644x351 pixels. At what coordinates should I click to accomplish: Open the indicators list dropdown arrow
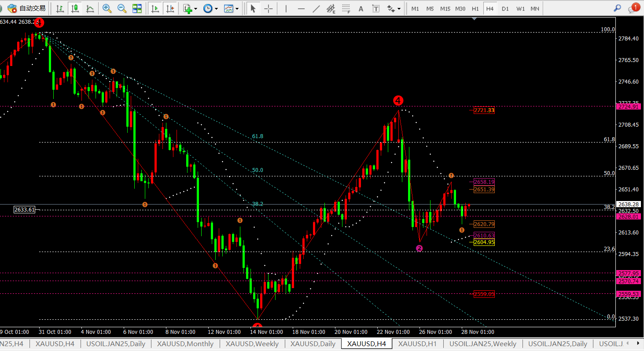(x=195, y=8)
